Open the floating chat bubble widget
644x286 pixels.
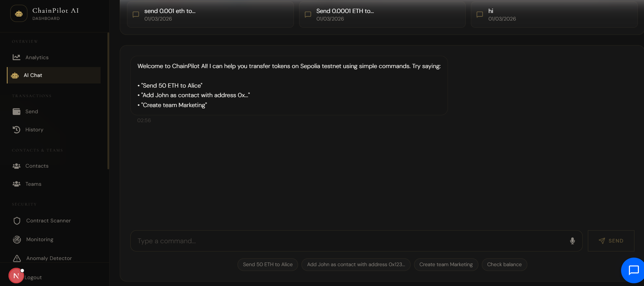pos(633,270)
